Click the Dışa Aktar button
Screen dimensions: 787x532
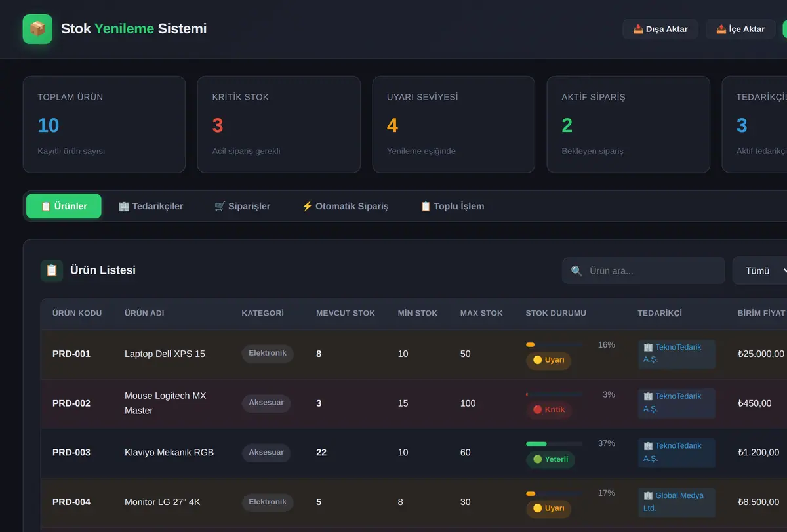(x=660, y=29)
